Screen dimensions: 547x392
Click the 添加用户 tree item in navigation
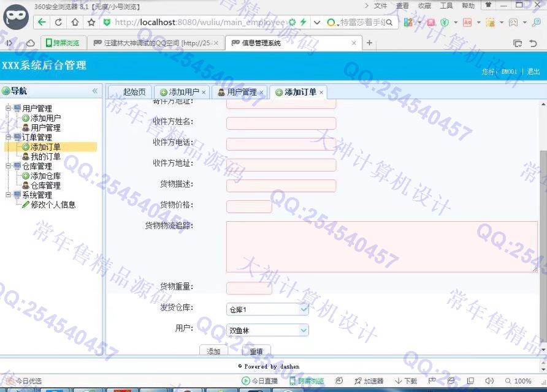45,118
